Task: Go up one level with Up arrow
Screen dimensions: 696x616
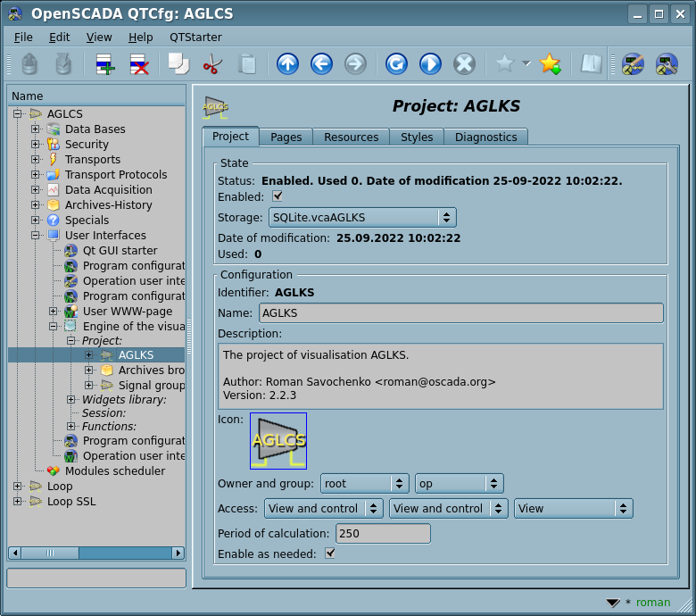Action: click(x=287, y=64)
